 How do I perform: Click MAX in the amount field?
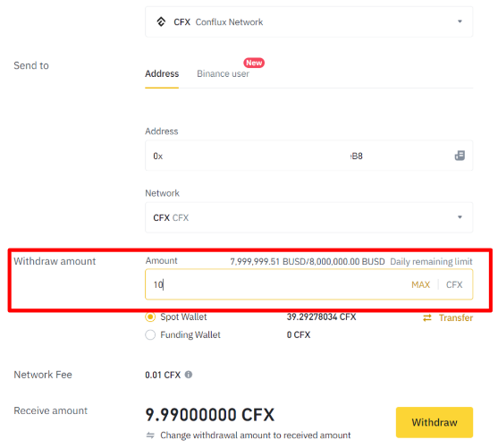coord(420,284)
